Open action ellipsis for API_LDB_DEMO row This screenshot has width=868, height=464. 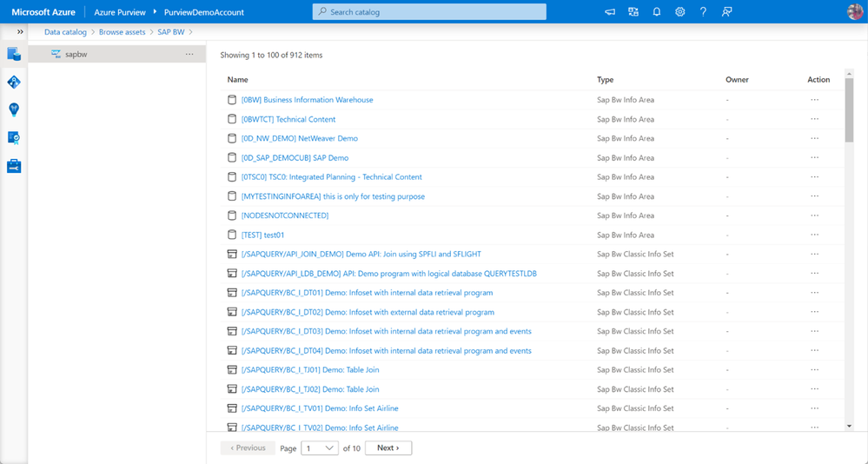(x=814, y=274)
